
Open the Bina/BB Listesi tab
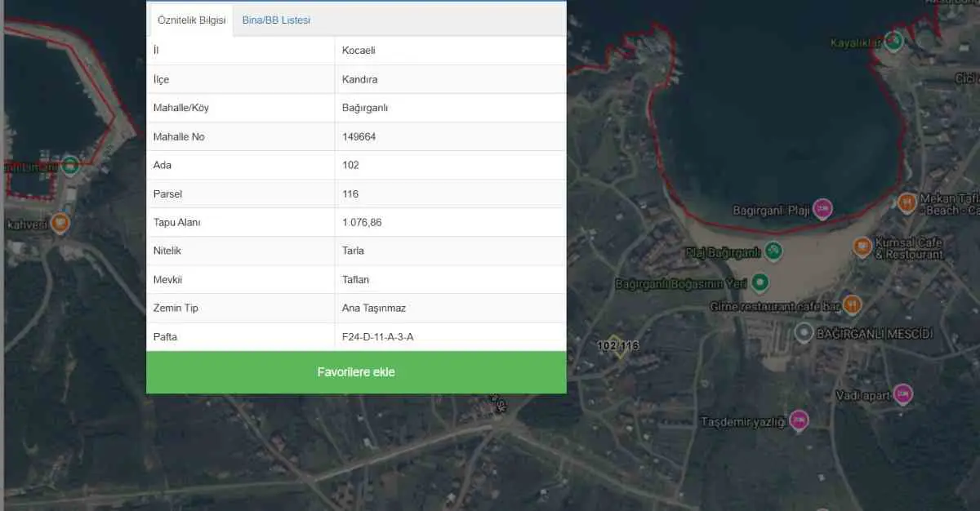[x=276, y=20]
